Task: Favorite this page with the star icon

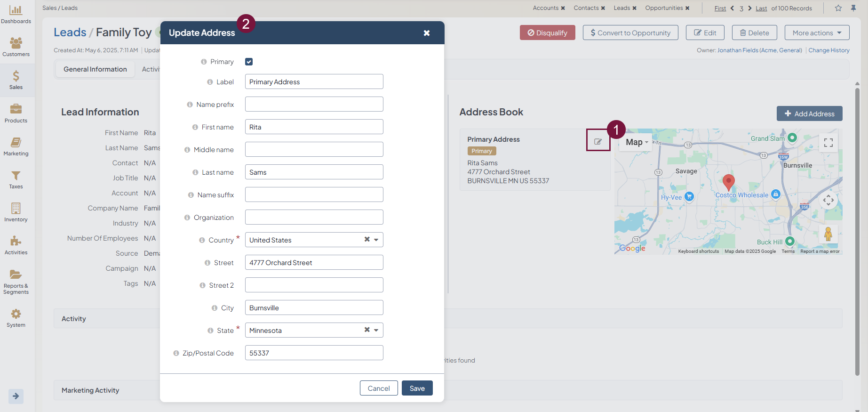Action: point(838,8)
